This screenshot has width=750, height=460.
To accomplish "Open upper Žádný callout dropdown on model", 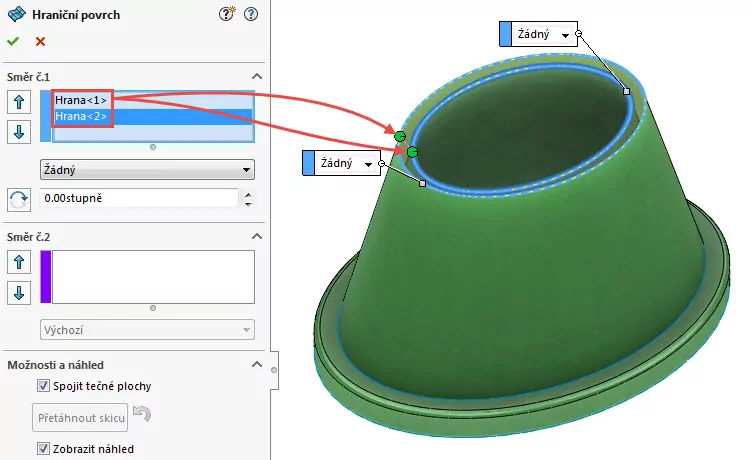I will tap(565, 35).
